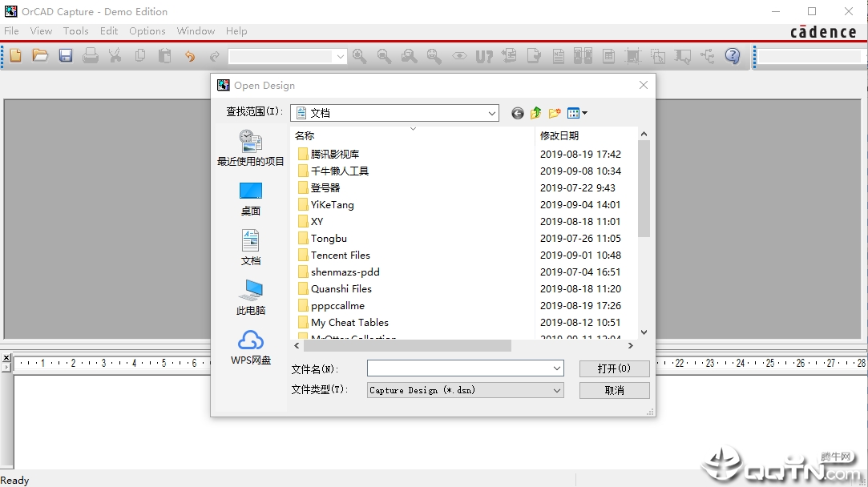Click the Snap to Grid toolbar icon
Screen dimensions: 868x487
[x=632, y=56]
